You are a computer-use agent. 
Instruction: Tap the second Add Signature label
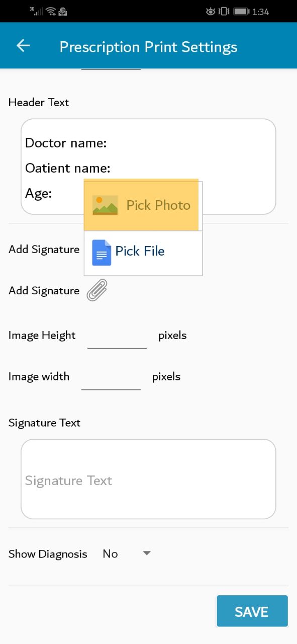tap(44, 291)
